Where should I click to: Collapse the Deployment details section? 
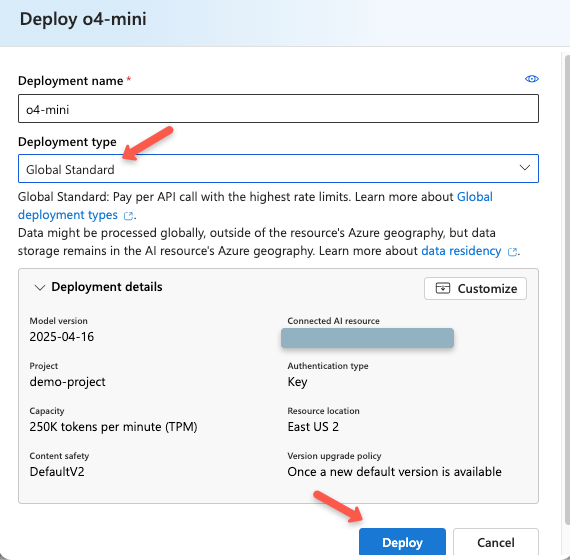click(39, 288)
